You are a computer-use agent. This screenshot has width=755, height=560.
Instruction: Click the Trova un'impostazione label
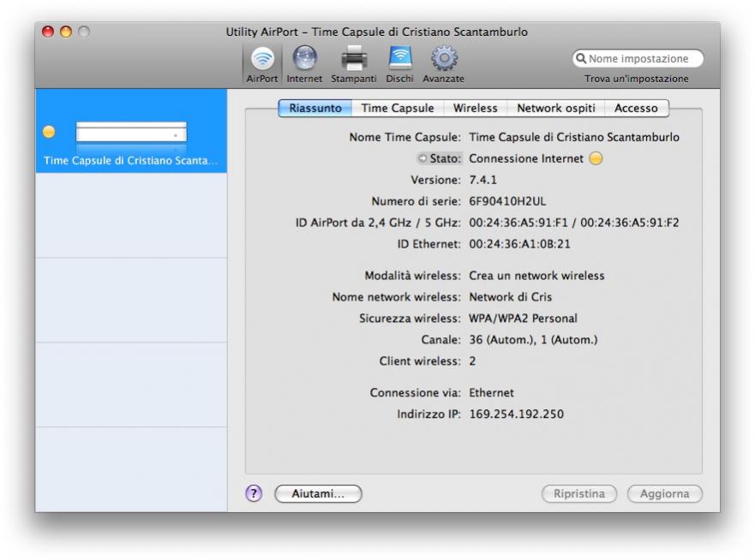[637, 79]
